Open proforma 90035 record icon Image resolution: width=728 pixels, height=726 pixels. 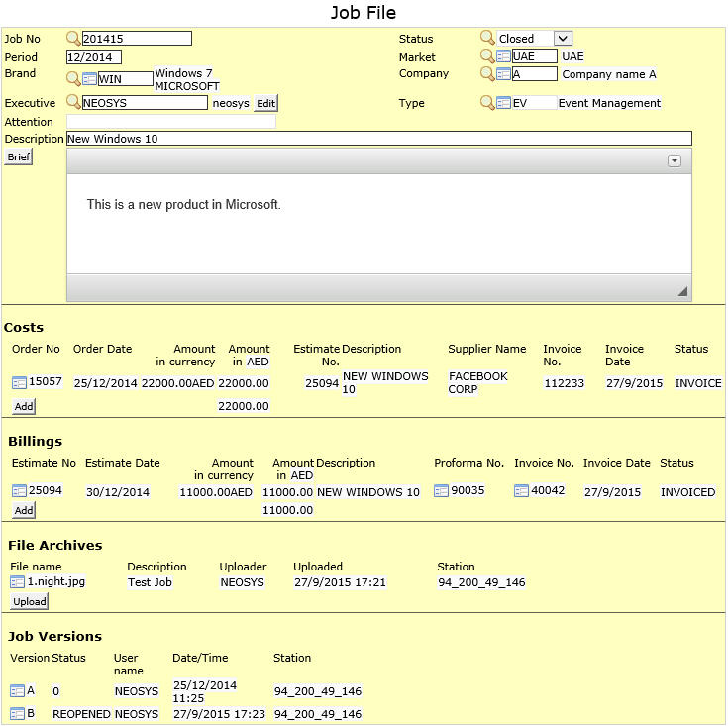tap(441, 491)
